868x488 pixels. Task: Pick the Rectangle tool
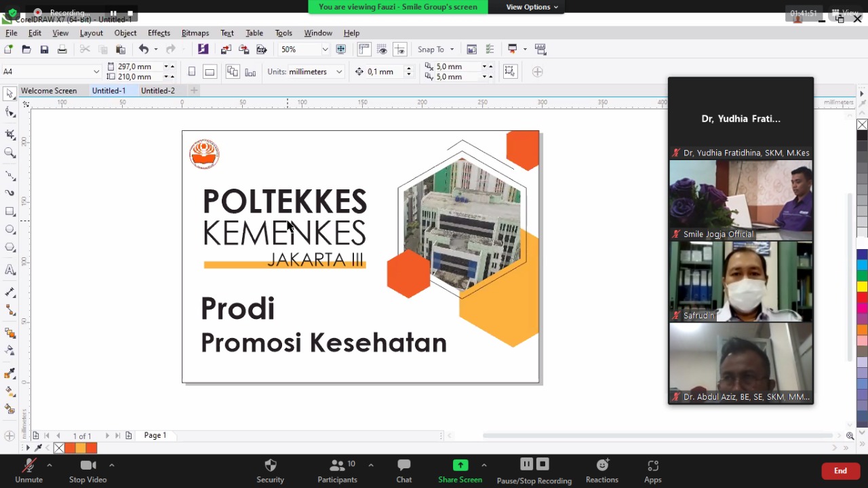(x=9, y=212)
